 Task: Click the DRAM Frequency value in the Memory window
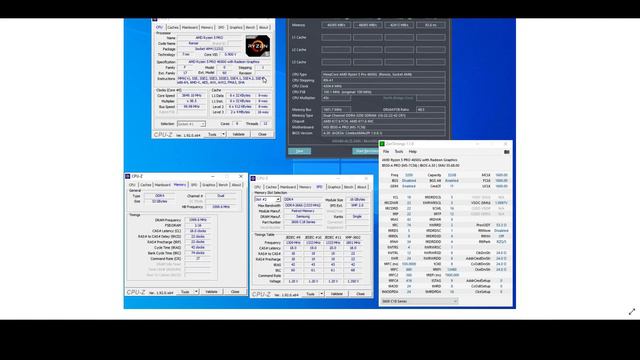coord(198,220)
